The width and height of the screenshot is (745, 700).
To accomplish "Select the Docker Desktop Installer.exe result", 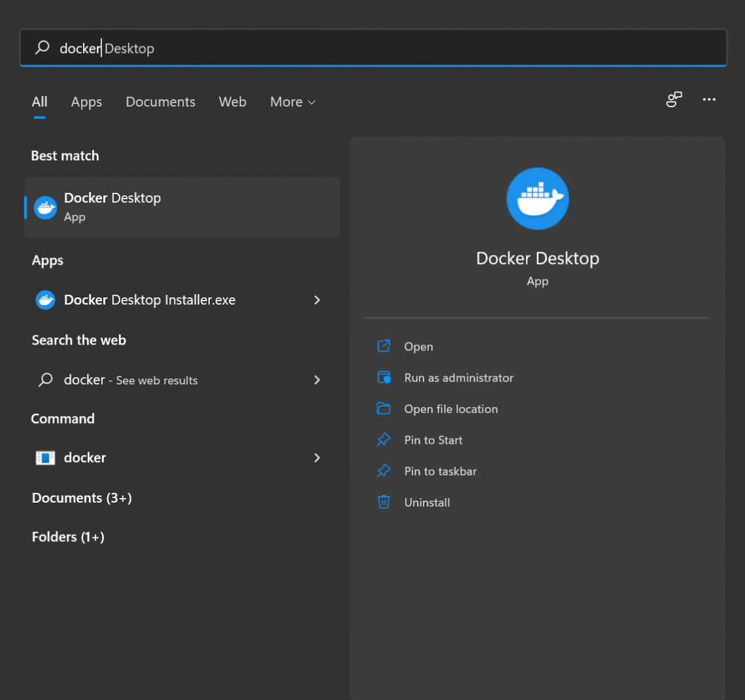I will [x=182, y=300].
